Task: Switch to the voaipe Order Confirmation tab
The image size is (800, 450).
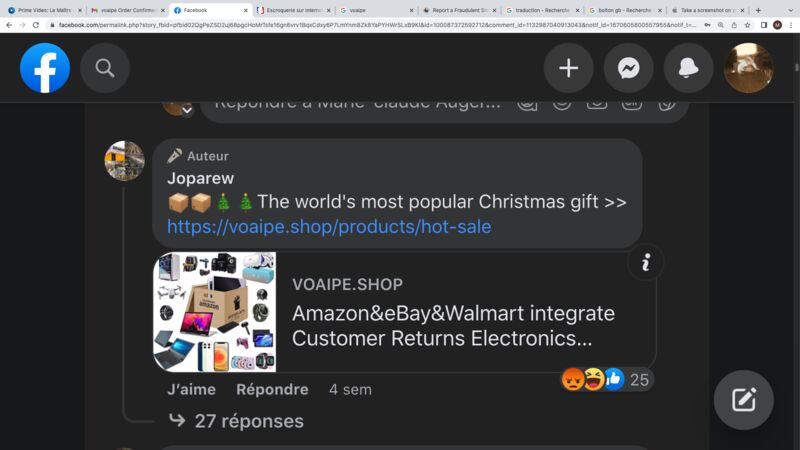Action: (127, 10)
